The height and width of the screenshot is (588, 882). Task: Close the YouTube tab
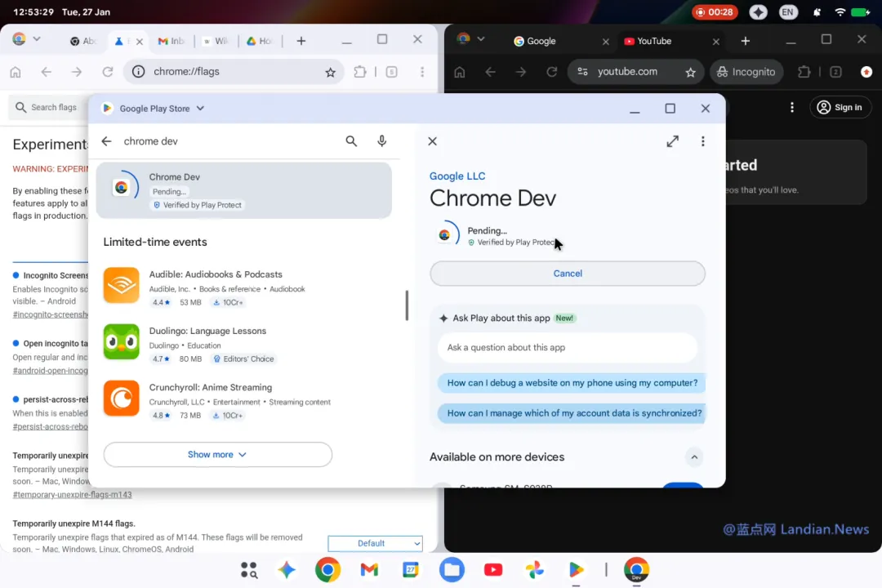coord(715,42)
